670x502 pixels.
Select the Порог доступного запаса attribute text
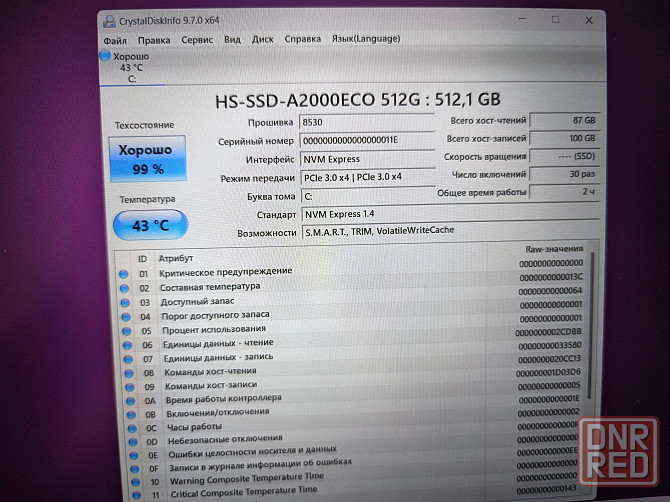(215, 315)
